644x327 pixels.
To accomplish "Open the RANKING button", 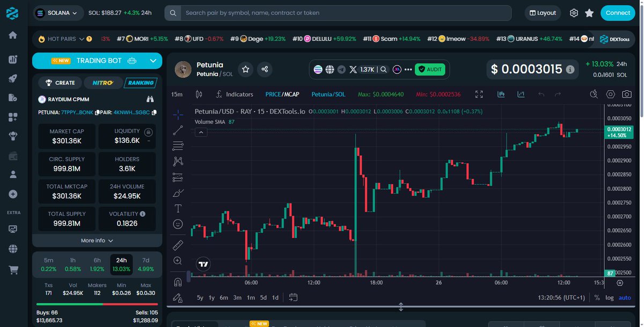I will tap(140, 83).
